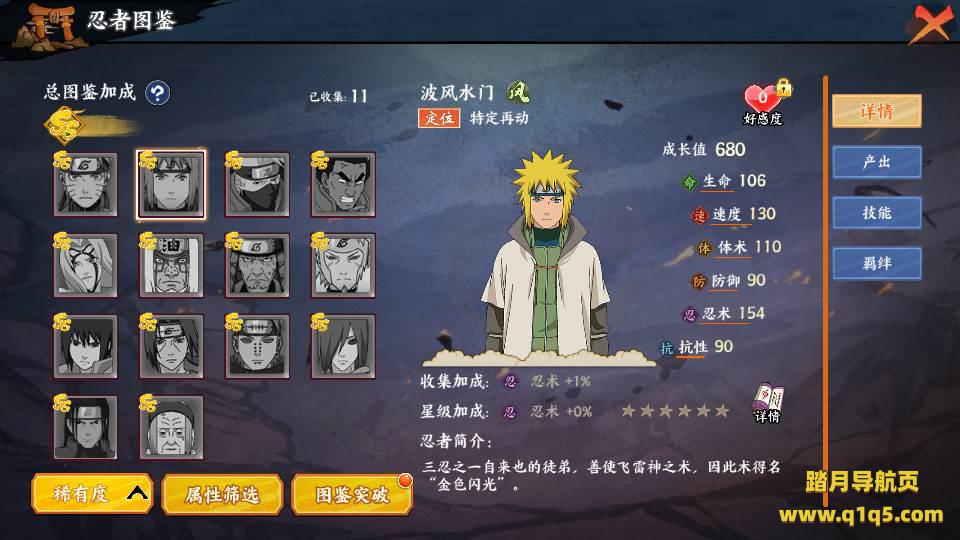This screenshot has height=540, width=960.
Task: Click the red 定位 role tag
Action: click(439, 118)
